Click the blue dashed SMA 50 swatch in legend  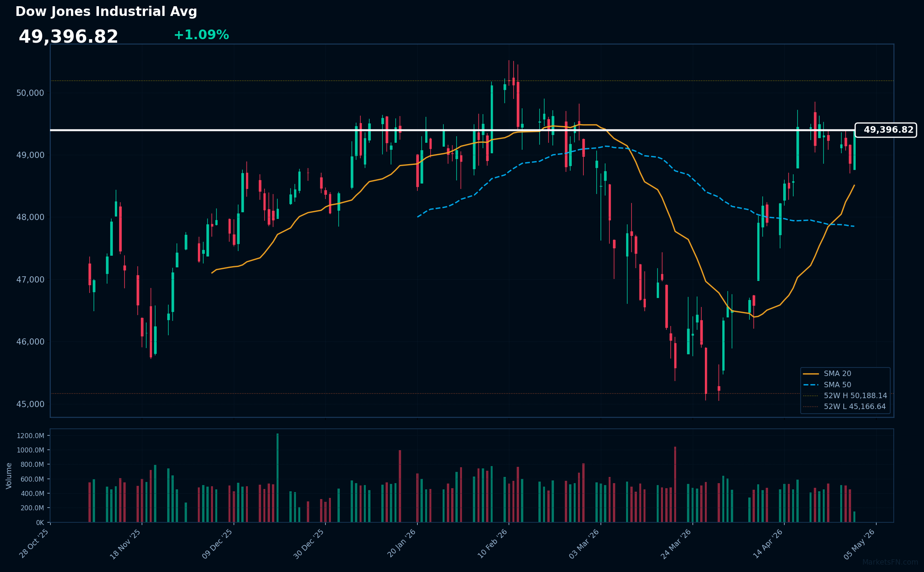pyautogui.click(x=811, y=385)
